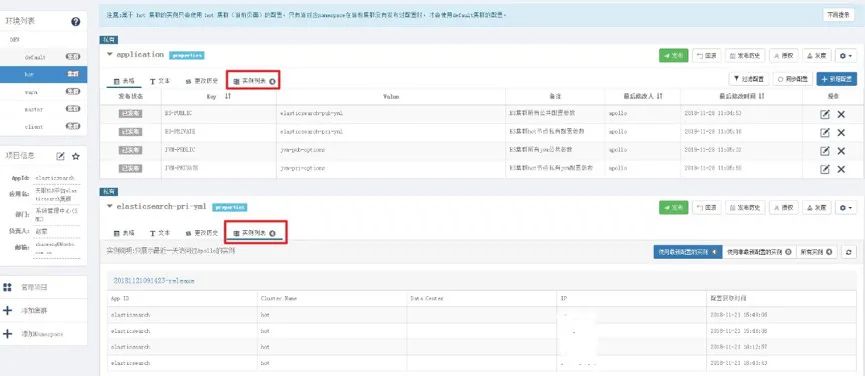Open 发布历史 for application namespace
Image resolution: width=865 pixels, height=376 pixels.
[745, 56]
